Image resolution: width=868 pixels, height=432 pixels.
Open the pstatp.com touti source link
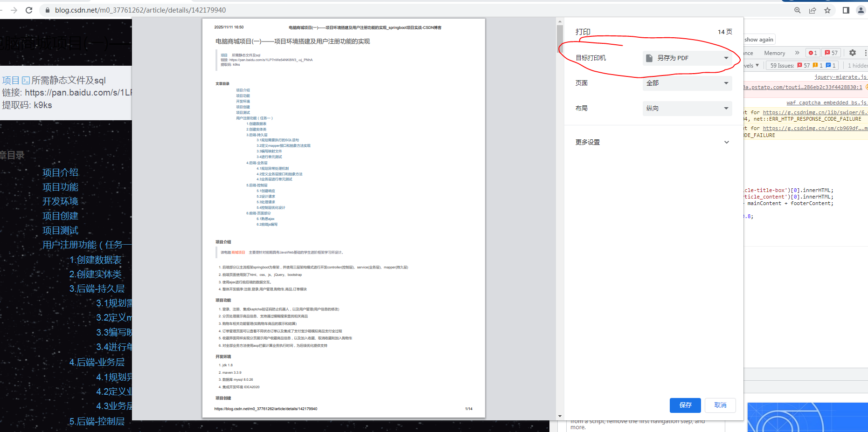803,87
